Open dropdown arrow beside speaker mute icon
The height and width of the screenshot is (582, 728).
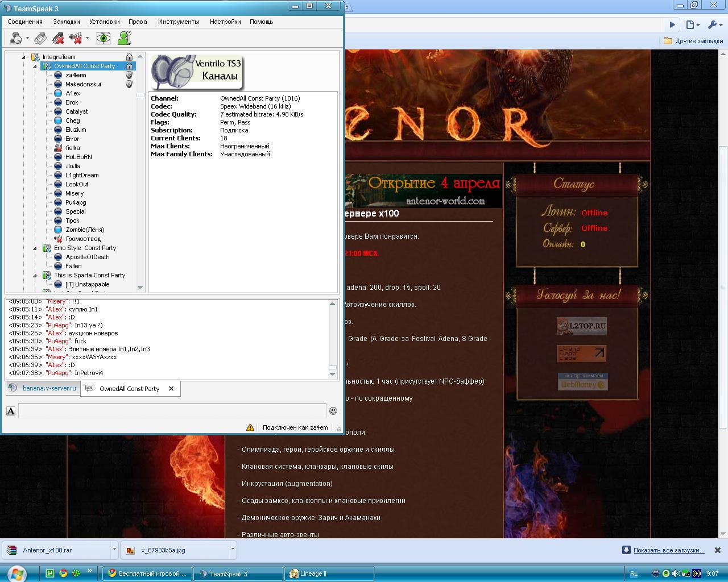point(87,39)
